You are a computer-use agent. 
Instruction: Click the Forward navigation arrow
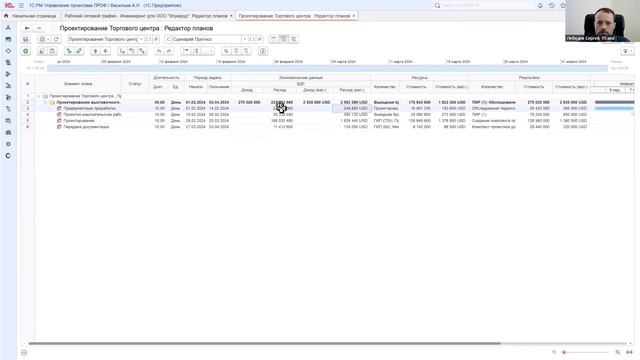[x=39, y=28]
